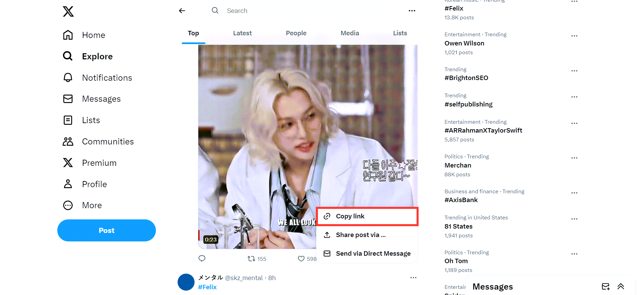Open the More menu in the sidebar
Screen dimensions: 644x295
point(82,205)
